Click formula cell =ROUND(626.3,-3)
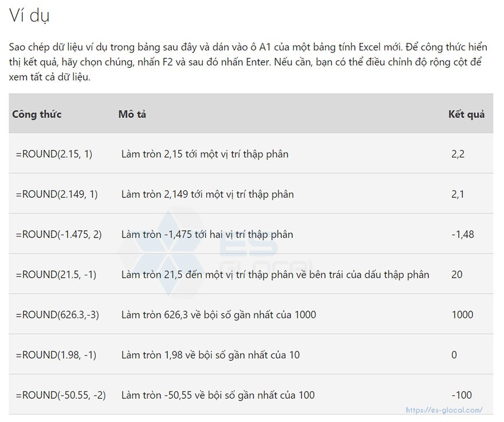 (57, 315)
